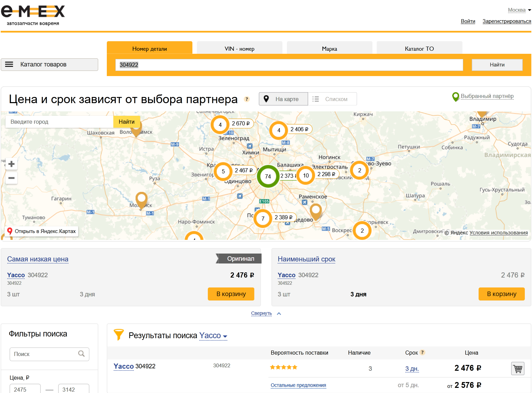The image size is (532, 393).
Task: Open Yacco brand link in results row
Action: [x=124, y=366]
